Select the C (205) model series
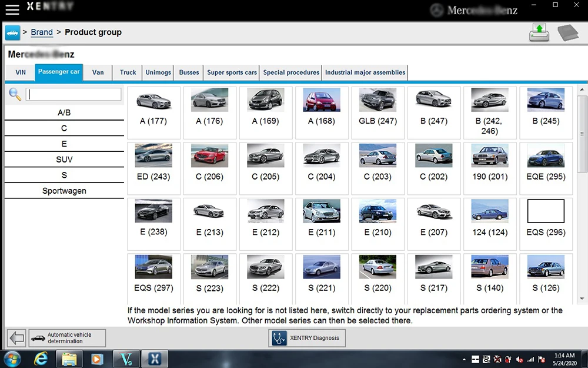 pyautogui.click(x=266, y=168)
